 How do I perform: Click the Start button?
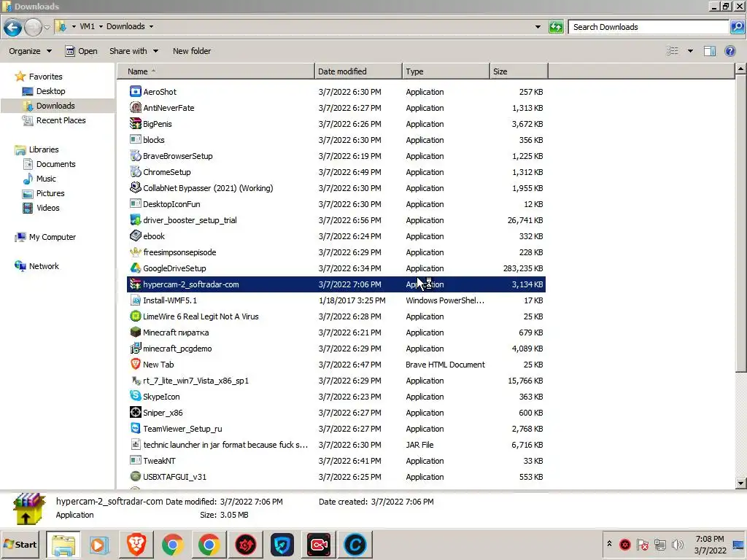pyautogui.click(x=20, y=544)
